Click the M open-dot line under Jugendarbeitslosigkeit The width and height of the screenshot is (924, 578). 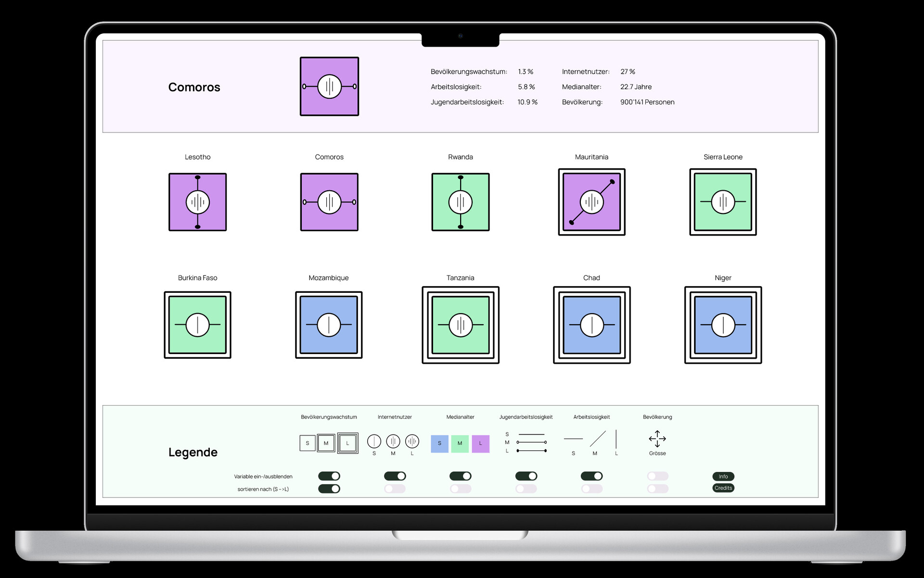(x=531, y=442)
